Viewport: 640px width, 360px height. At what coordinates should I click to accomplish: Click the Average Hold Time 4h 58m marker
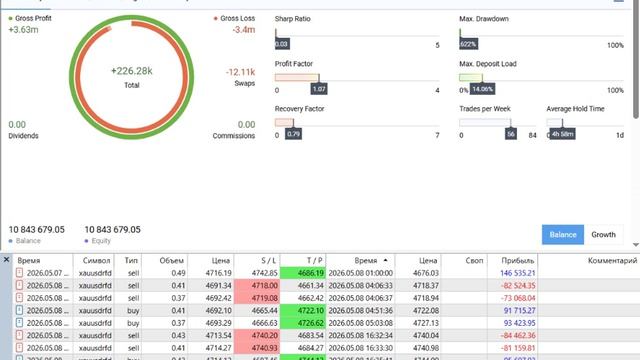tap(562, 134)
